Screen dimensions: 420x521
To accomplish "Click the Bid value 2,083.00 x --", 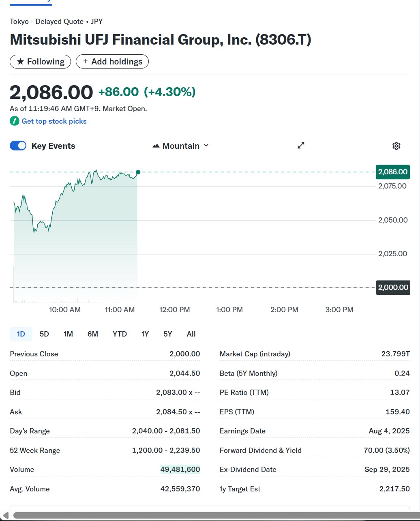I will (178, 392).
